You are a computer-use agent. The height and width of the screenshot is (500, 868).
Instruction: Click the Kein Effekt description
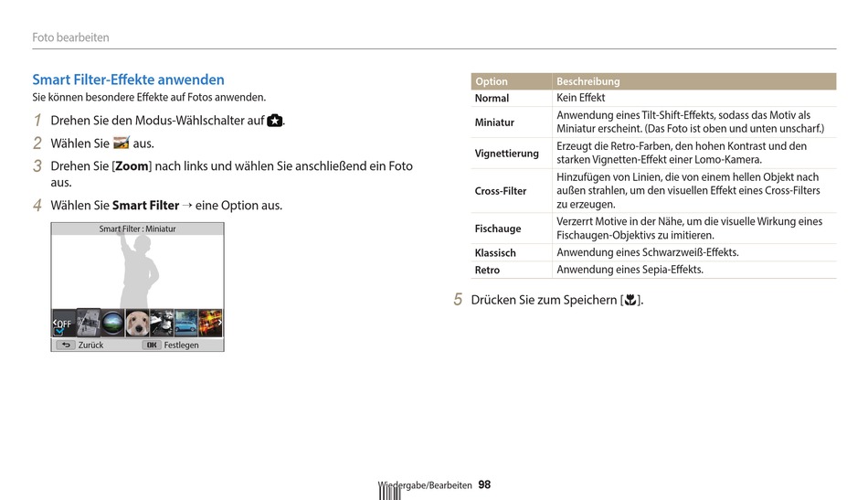pyautogui.click(x=581, y=98)
